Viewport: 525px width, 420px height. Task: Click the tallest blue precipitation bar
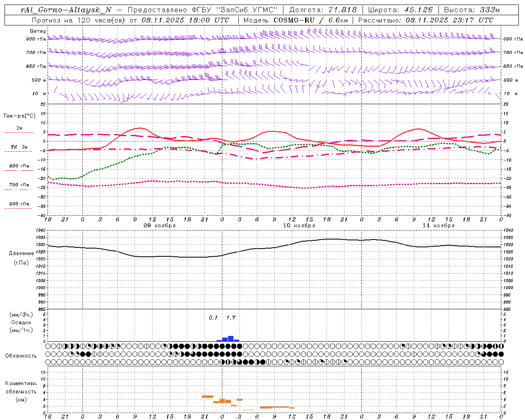(x=231, y=338)
